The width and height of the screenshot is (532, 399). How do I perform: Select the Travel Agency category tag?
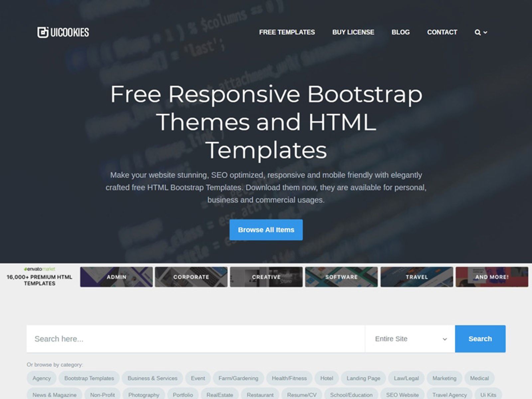pos(450,394)
